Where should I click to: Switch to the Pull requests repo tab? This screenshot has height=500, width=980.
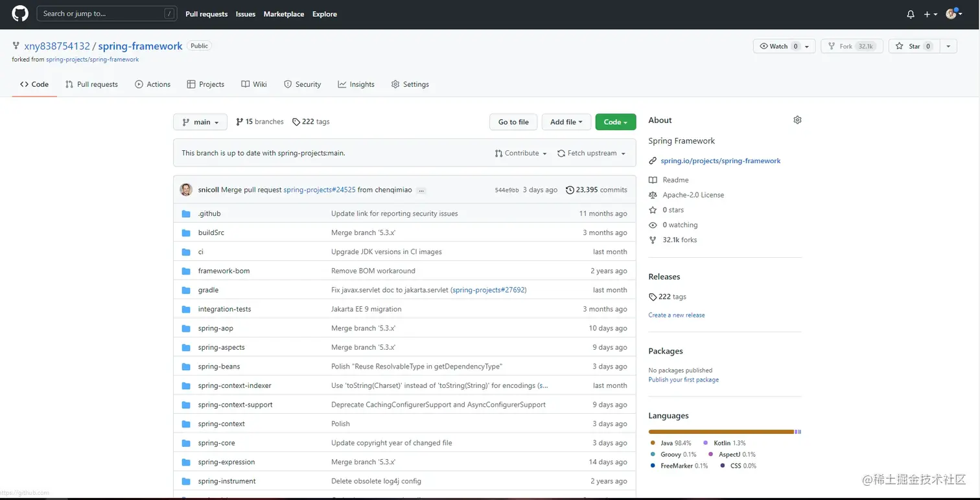[x=91, y=84]
